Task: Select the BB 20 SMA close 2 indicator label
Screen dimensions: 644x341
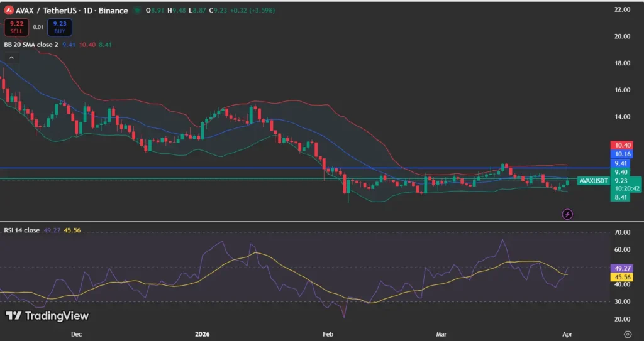Action: 31,45
